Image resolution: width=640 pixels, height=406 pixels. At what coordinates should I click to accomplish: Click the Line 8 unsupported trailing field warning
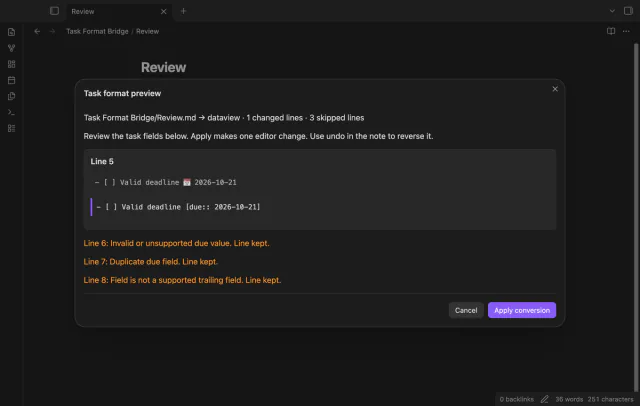[x=182, y=280]
